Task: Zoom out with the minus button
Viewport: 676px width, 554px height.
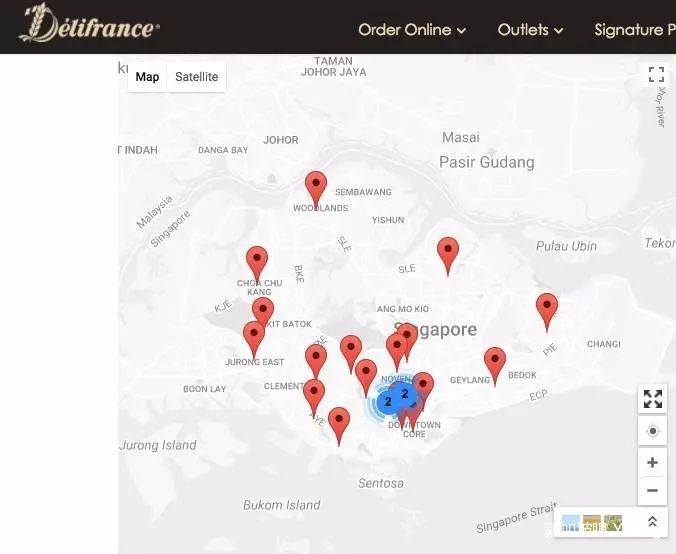Action: point(652,491)
